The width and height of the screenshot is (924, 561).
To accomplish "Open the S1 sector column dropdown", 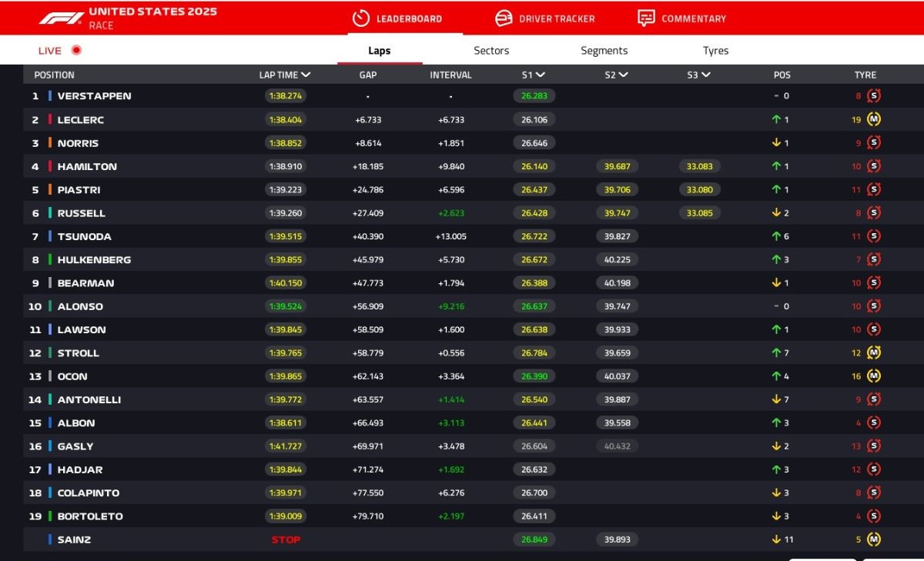I will coord(541,75).
